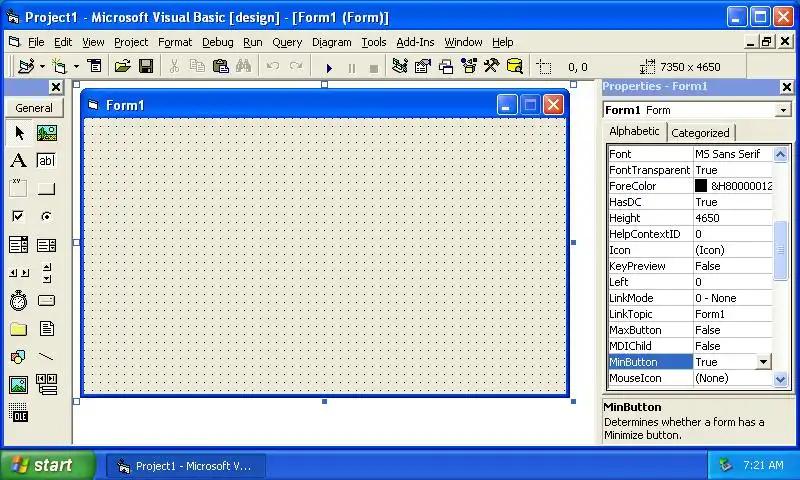
Task: Select the TextBox control tool
Action: [x=47, y=161]
